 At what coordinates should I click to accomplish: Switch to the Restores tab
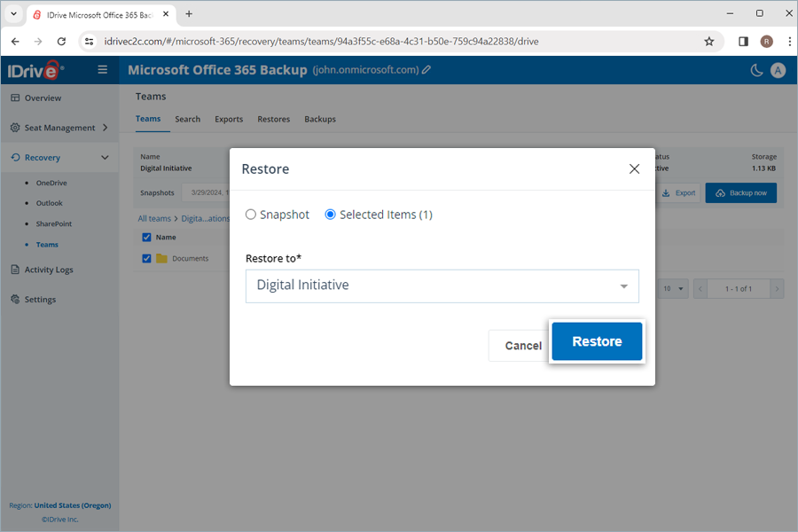(x=274, y=119)
